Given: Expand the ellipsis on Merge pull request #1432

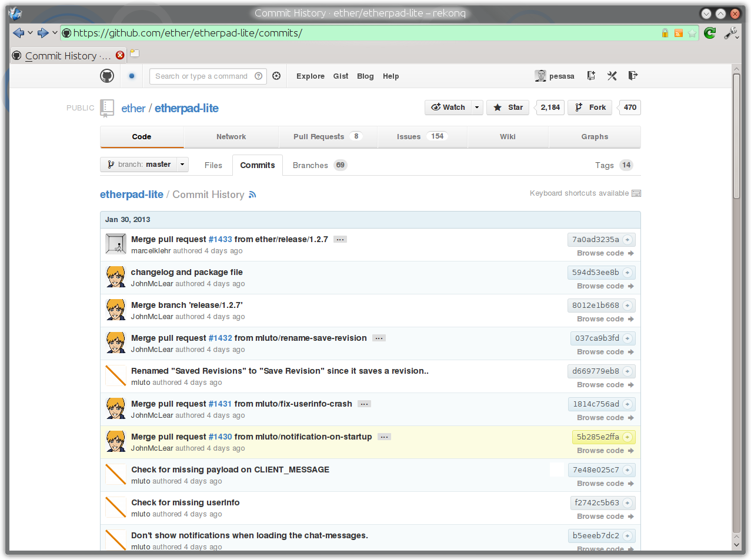Looking at the screenshot, I should 379,338.
